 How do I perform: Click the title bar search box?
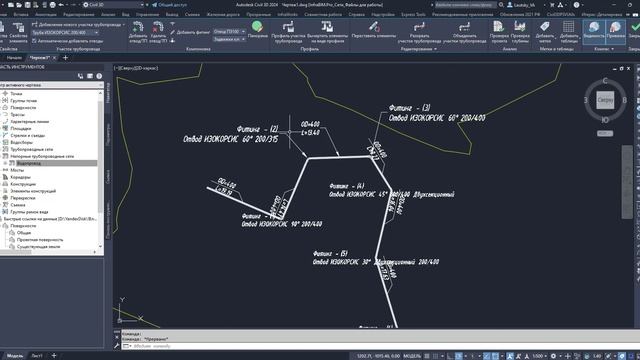(465, 5)
